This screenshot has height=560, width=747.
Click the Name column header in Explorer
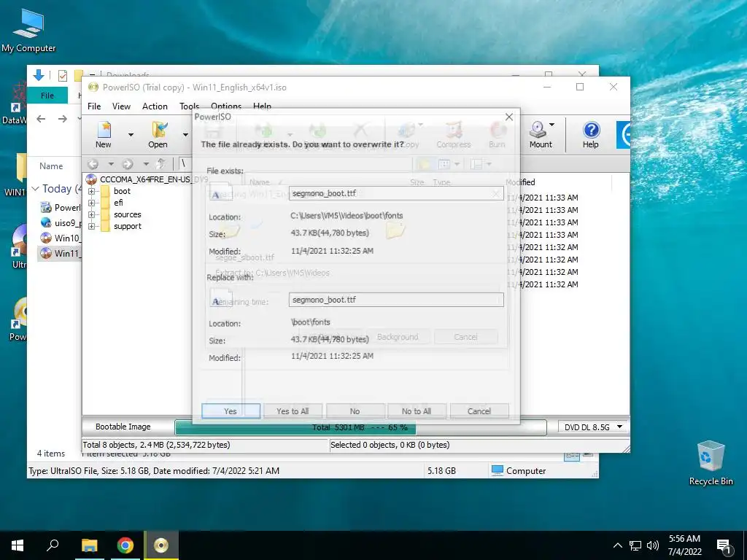(x=51, y=166)
